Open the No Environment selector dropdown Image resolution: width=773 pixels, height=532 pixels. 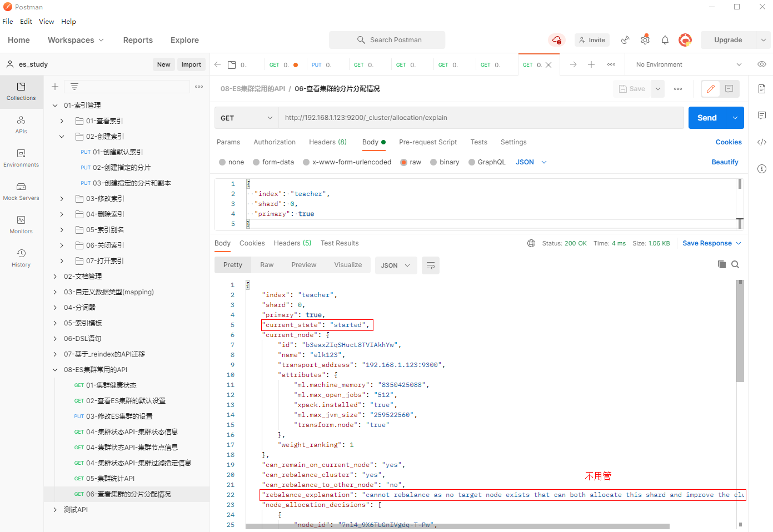pyautogui.click(x=688, y=64)
